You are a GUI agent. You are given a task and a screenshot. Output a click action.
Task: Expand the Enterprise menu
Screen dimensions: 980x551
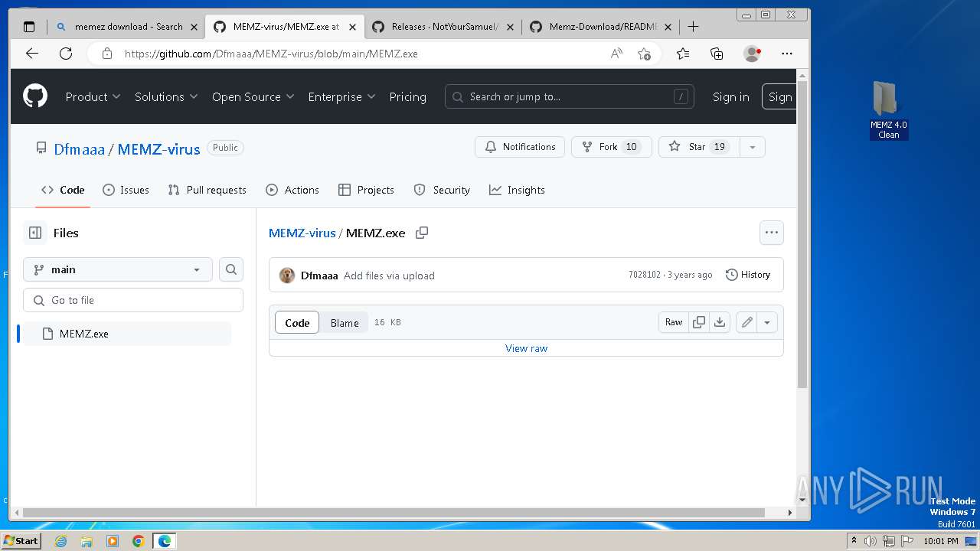point(341,96)
